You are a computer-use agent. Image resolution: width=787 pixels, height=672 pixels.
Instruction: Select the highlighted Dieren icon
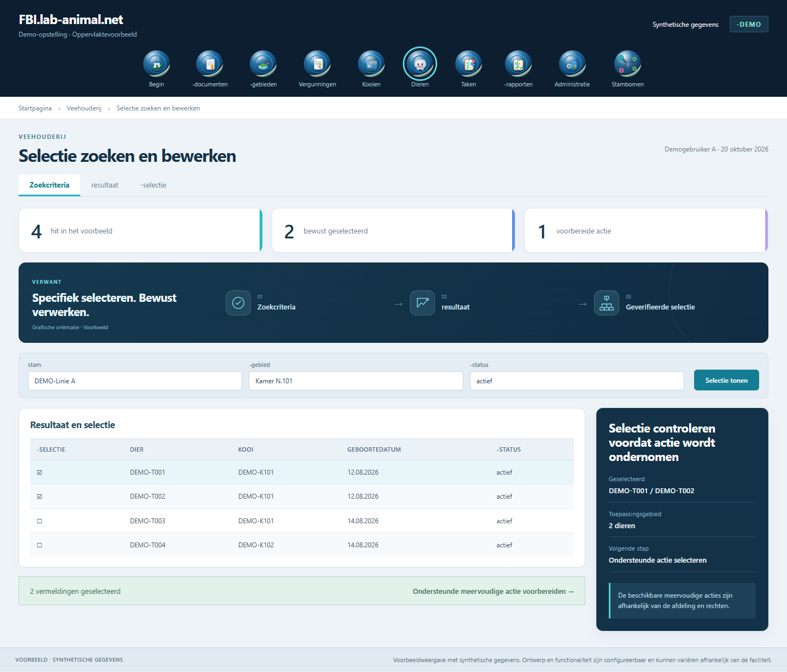(420, 64)
